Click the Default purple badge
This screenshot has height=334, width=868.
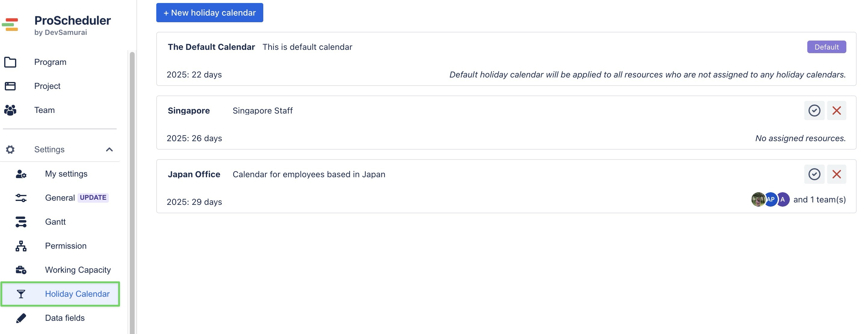point(826,47)
